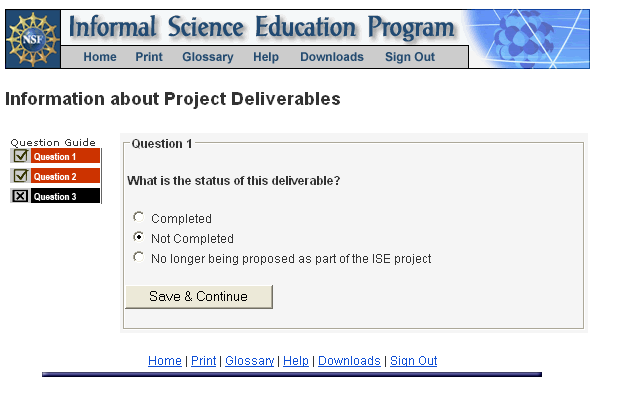Screen dimensions: 623x407
Task: Click the footer Sign Out link
Action: point(413,361)
